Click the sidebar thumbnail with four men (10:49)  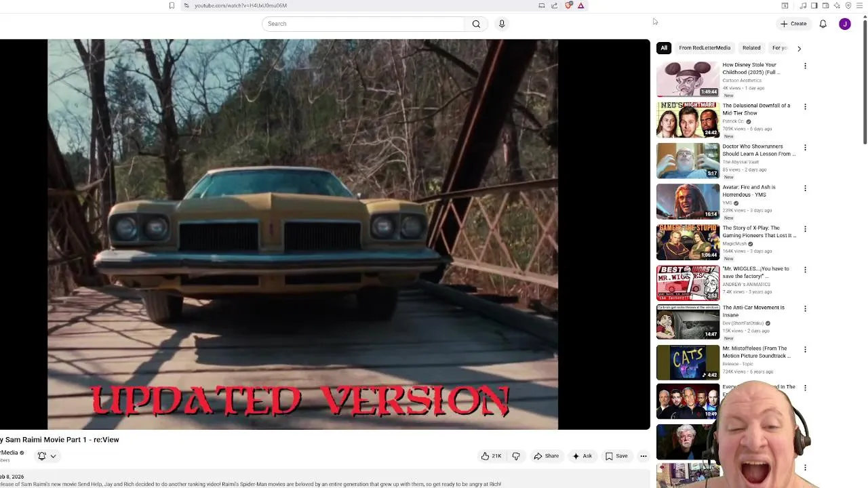pos(688,402)
